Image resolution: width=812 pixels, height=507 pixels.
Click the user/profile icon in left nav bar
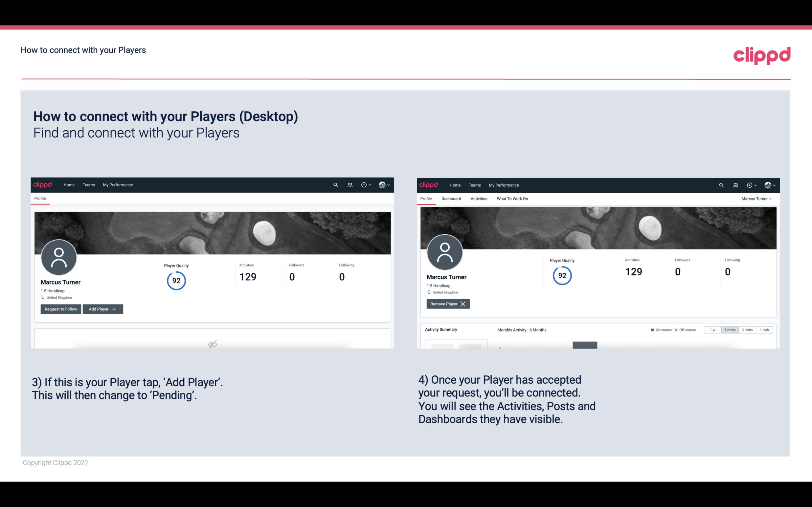(349, 184)
